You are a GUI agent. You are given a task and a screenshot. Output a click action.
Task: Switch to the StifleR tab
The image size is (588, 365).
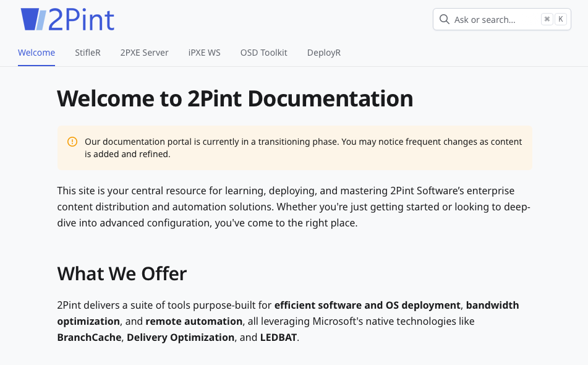pyautogui.click(x=88, y=53)
